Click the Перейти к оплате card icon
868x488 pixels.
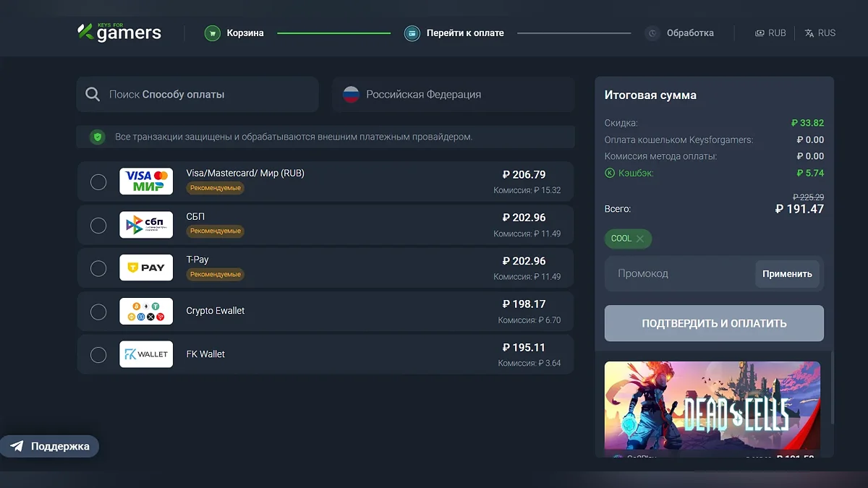(412, 33)
